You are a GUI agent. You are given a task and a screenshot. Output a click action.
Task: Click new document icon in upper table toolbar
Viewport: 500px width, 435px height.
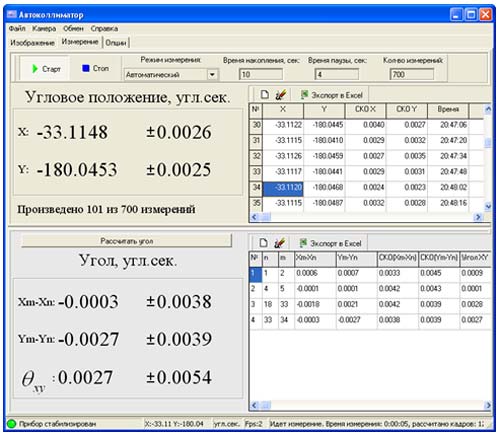pos(264,95)
